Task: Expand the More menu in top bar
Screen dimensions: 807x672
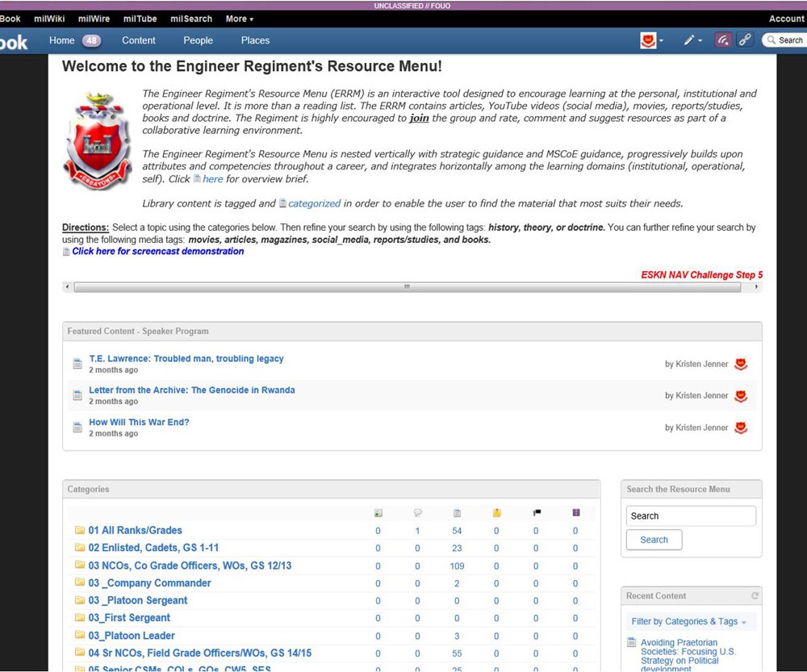Action: pos(240,19)
